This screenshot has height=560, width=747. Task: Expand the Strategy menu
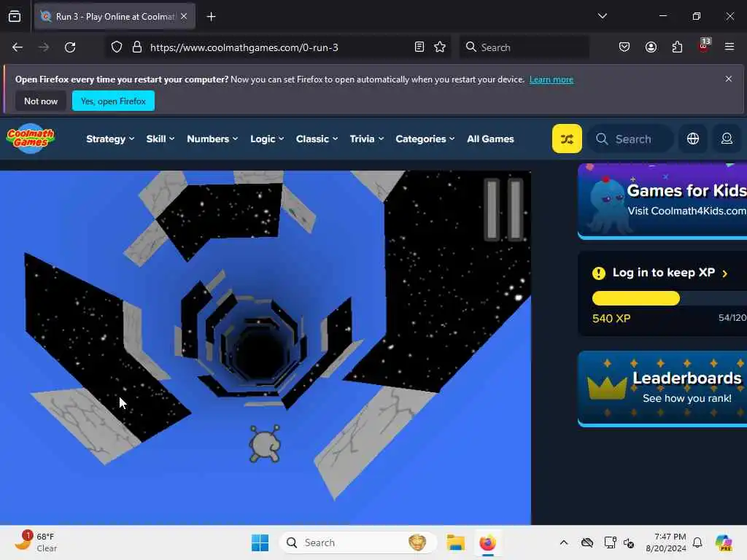tap(110, 139)
